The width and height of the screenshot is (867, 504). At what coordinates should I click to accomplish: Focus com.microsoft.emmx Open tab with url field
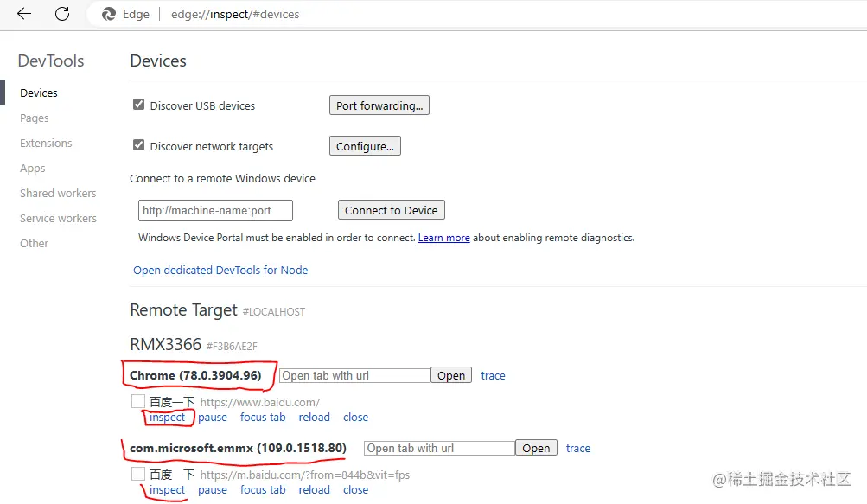pyautogui.click(x=440, y=448)
